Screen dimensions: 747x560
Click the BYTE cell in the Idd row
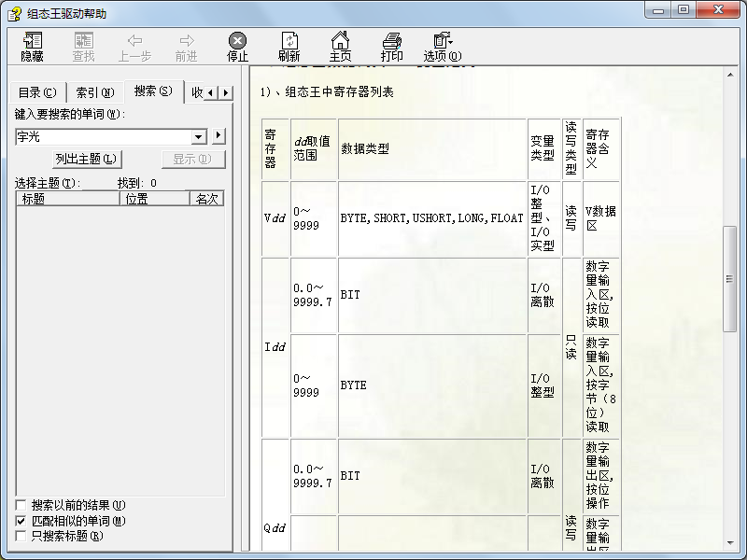[432, 385]
